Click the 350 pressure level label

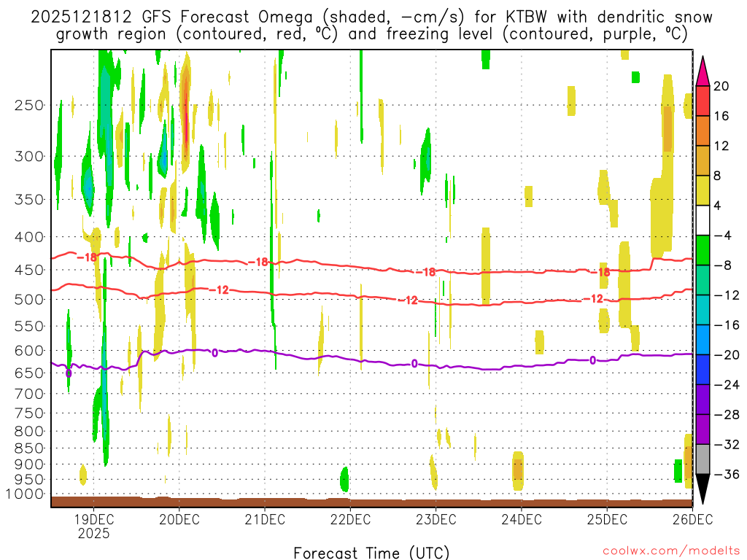click(29, 199)
